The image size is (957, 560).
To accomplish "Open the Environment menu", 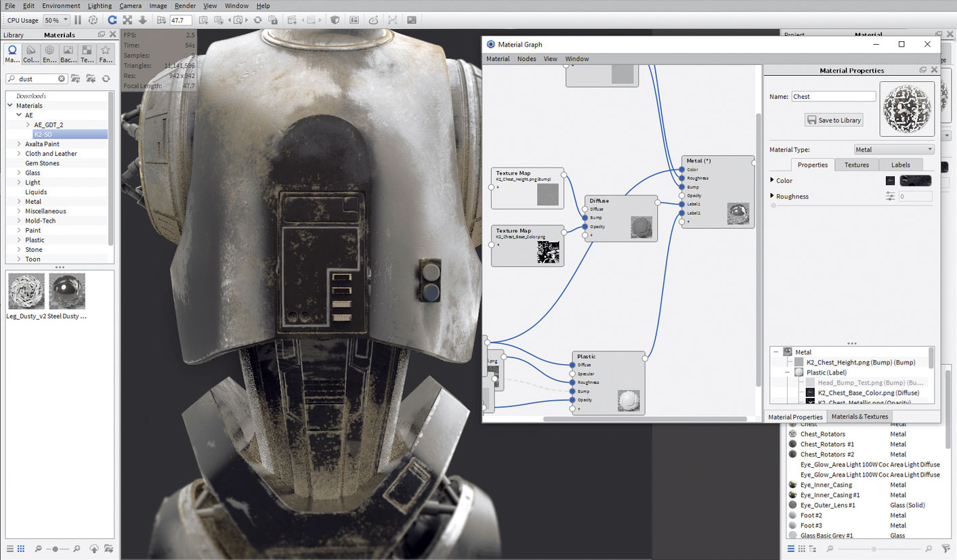I will coord(61,5).
